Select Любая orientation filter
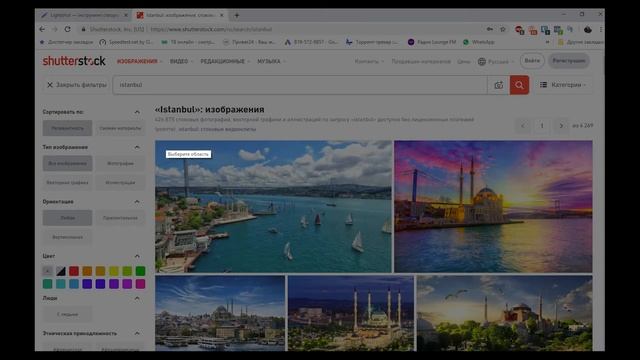640x360 pixels. (x=67, y=218)
